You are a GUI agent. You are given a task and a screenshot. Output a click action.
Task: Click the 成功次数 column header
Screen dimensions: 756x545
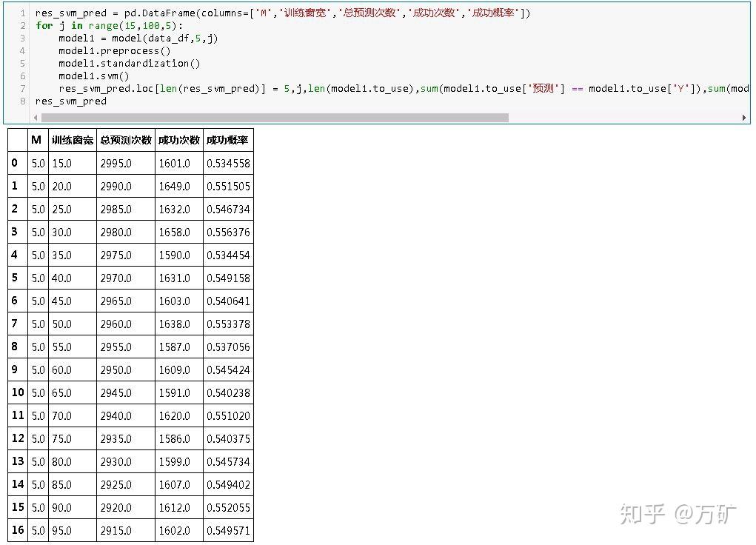(179, 141)
